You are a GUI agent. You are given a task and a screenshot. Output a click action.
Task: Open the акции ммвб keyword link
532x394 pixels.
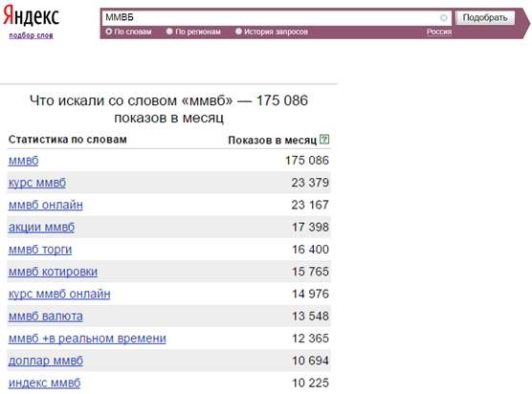41,228
